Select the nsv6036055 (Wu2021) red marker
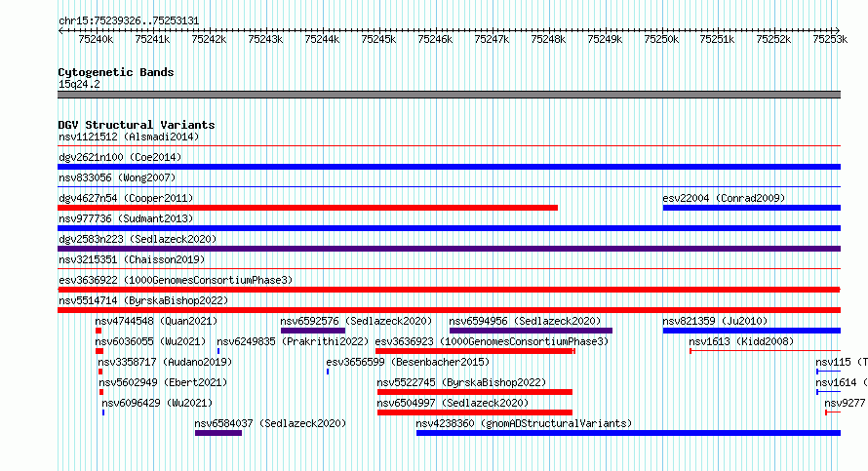The width and height of the screenshot is (868, 471). coord(99,351)
